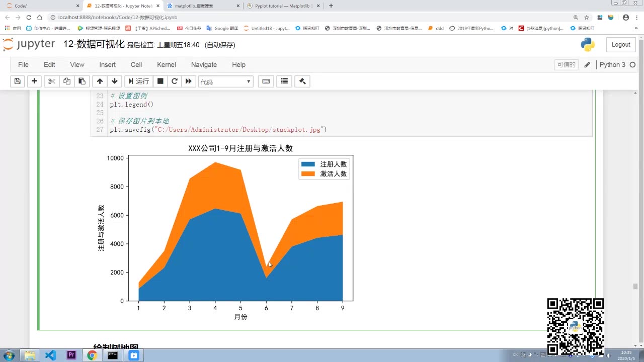Click the page vertical scrollbar thumb
The height and width of the screenshot is (362, 644).
click(635, 287)
